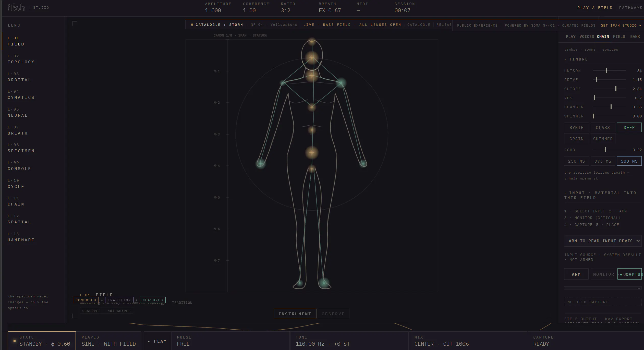Select the dimmer foot node

tap(300, 283)
